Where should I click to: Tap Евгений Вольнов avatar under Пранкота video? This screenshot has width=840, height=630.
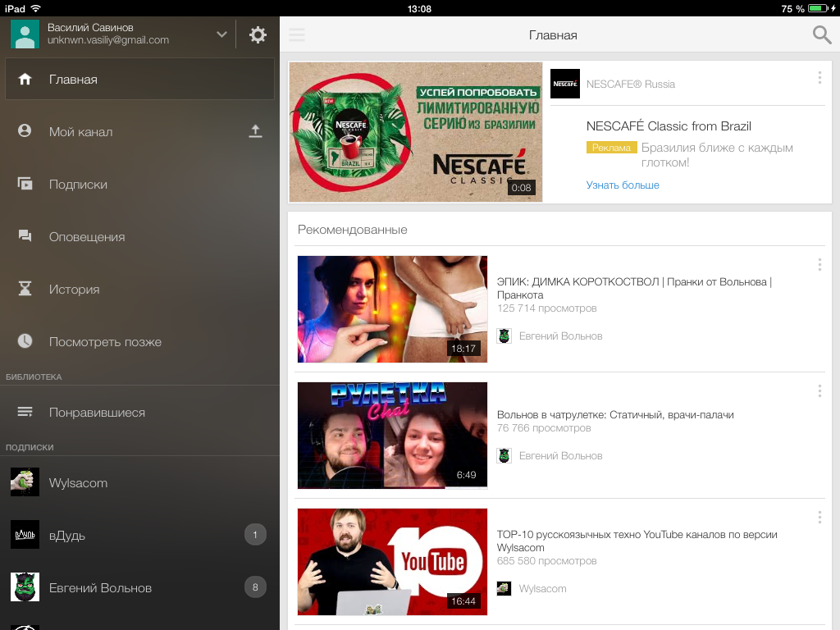click(x=504, y=336)
